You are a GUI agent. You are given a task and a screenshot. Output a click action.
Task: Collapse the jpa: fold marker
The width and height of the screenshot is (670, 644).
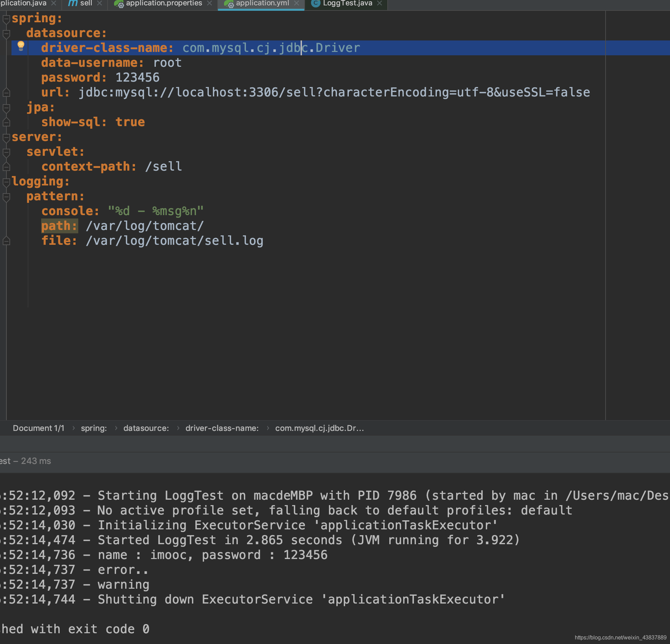point(6,108)
